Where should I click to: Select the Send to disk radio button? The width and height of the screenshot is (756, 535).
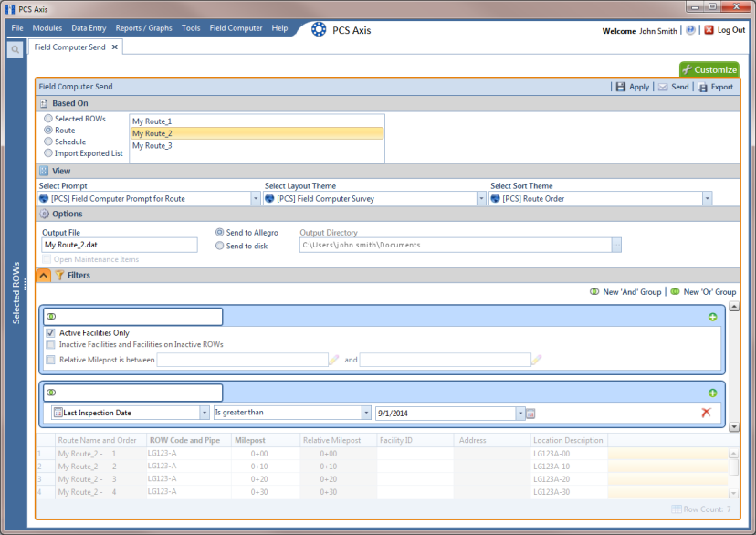[x=219, y=246]
